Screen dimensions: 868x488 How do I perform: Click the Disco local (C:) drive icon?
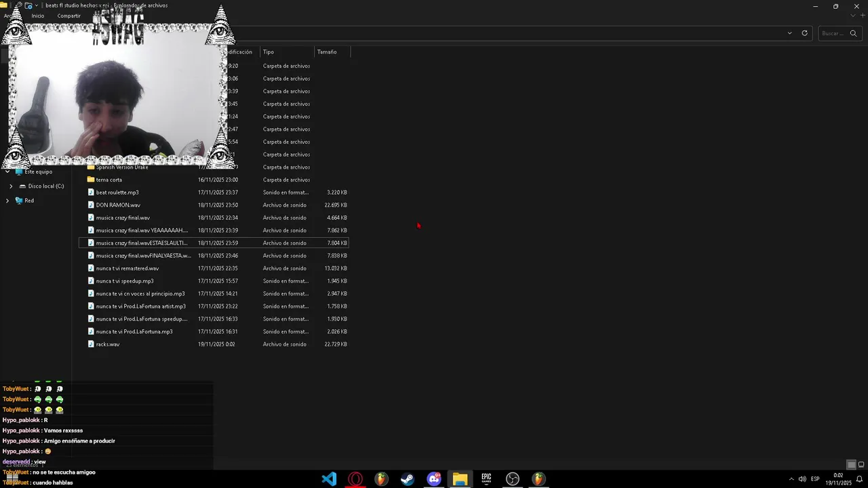pos(22,186)
